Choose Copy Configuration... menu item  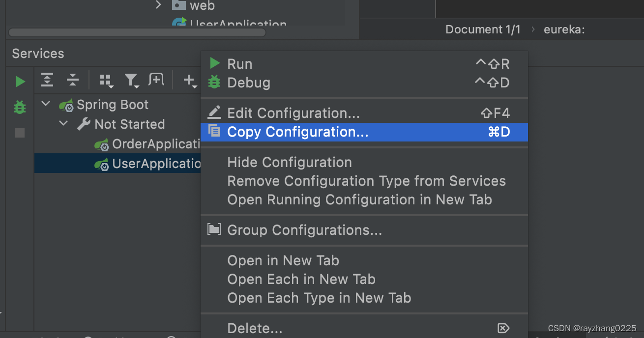(x=364, y=132)
